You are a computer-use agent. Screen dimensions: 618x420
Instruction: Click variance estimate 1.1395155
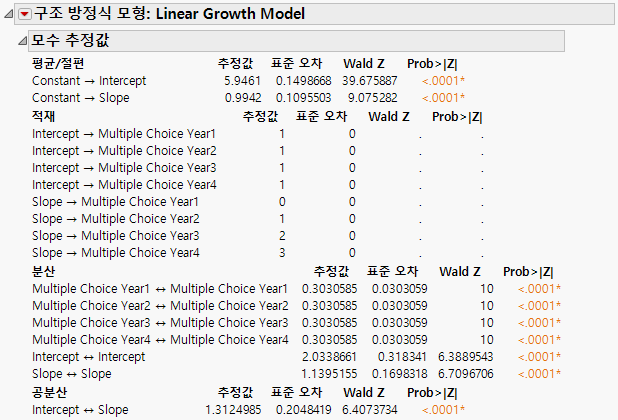tap(329, 374)
